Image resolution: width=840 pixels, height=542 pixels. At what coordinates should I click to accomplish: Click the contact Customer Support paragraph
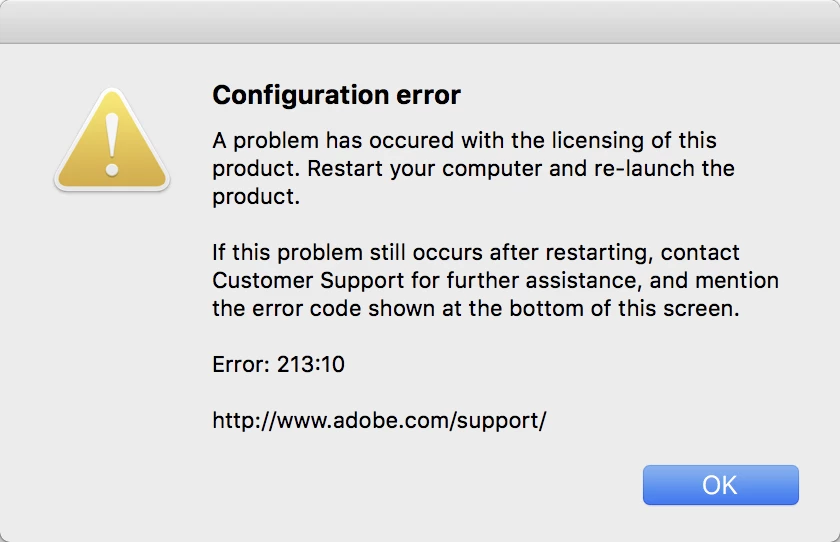(495, 281)
